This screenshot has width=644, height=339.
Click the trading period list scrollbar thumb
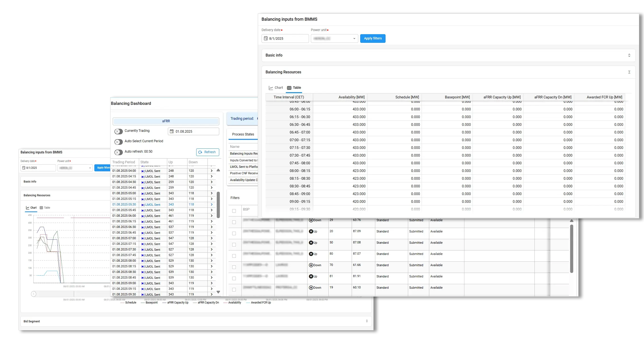pyautogui.click(x=218, y=205)
